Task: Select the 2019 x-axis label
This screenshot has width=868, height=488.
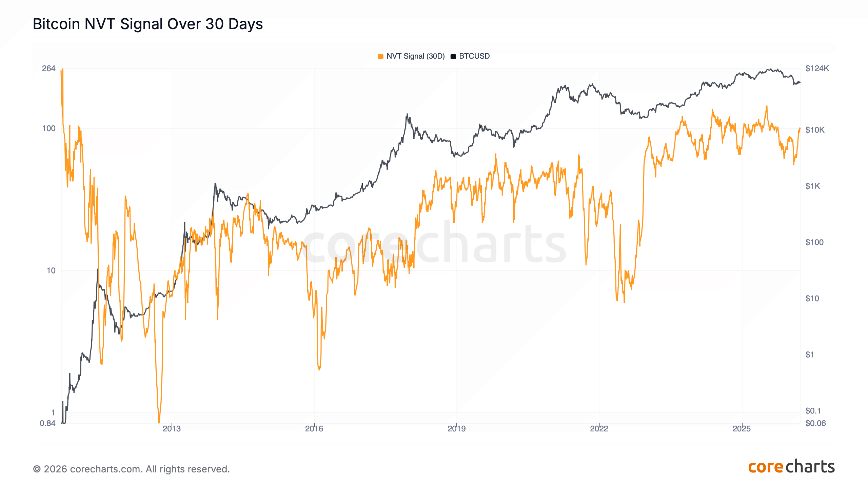Action: pos(457,429)
